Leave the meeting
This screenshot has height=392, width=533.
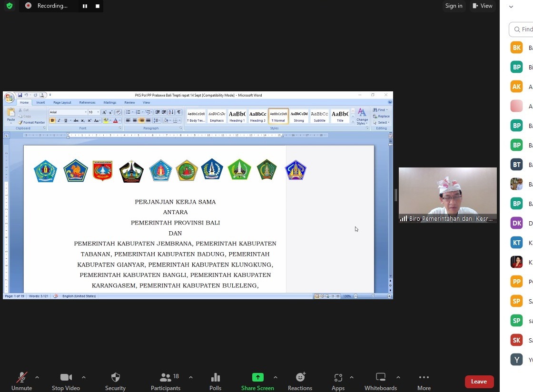479,382
